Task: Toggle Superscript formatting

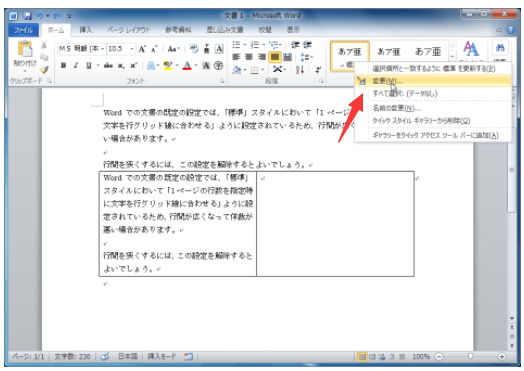Action: (133, 66)
